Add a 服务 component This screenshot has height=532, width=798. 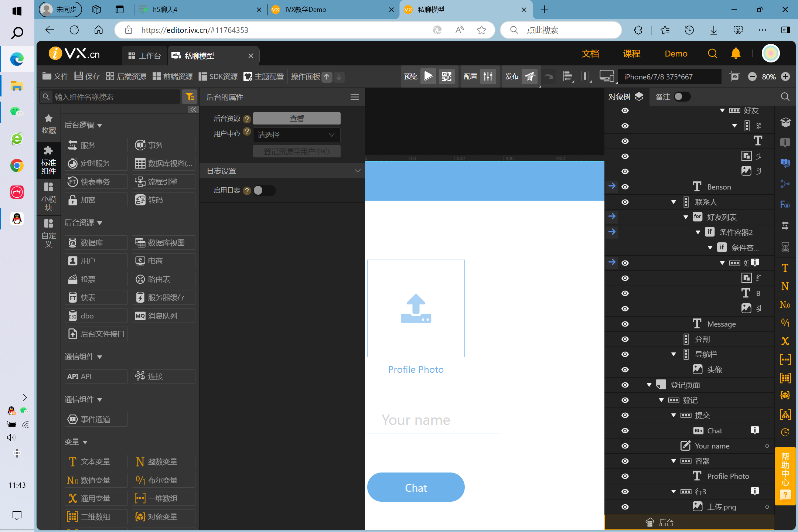point(96,145)
